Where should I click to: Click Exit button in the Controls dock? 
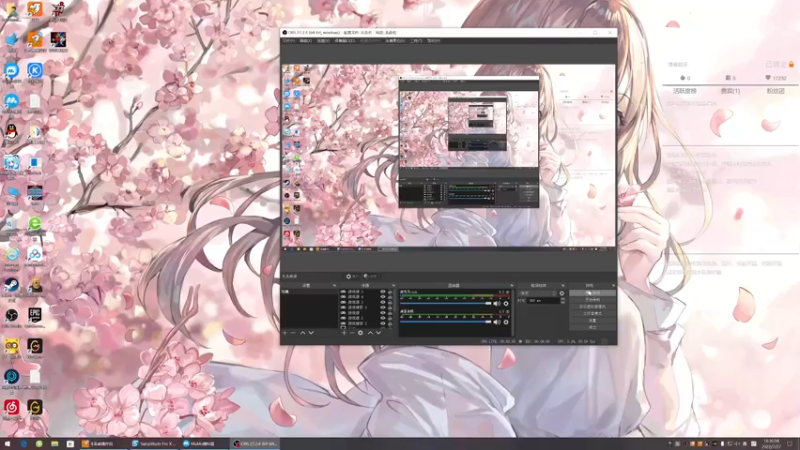click(x=592, y=327)
